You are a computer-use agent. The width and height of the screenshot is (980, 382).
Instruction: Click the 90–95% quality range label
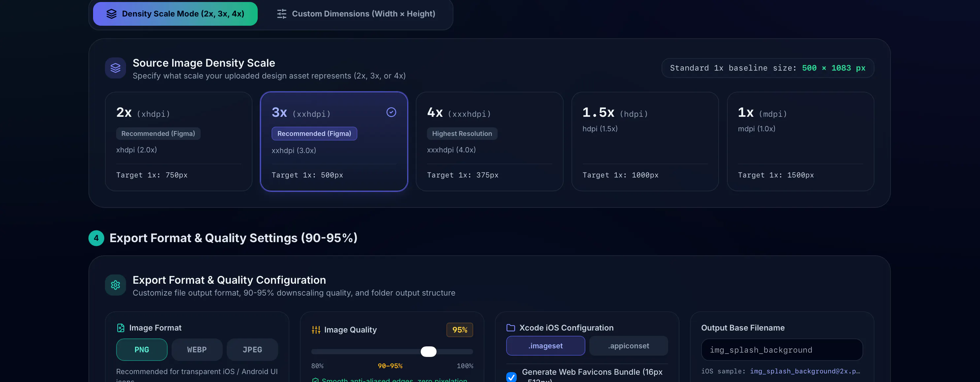pos(390,366)
